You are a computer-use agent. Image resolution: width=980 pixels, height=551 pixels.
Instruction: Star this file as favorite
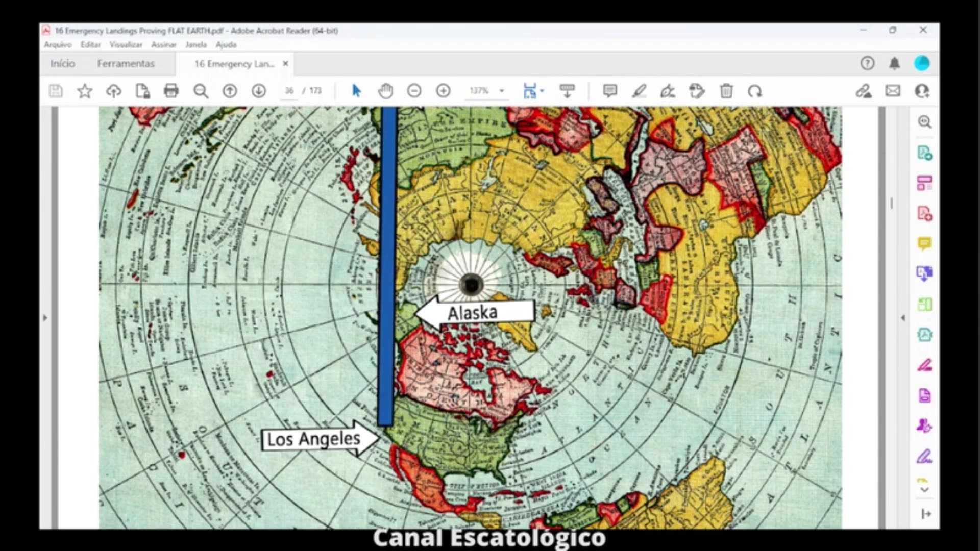click(84, 91)
